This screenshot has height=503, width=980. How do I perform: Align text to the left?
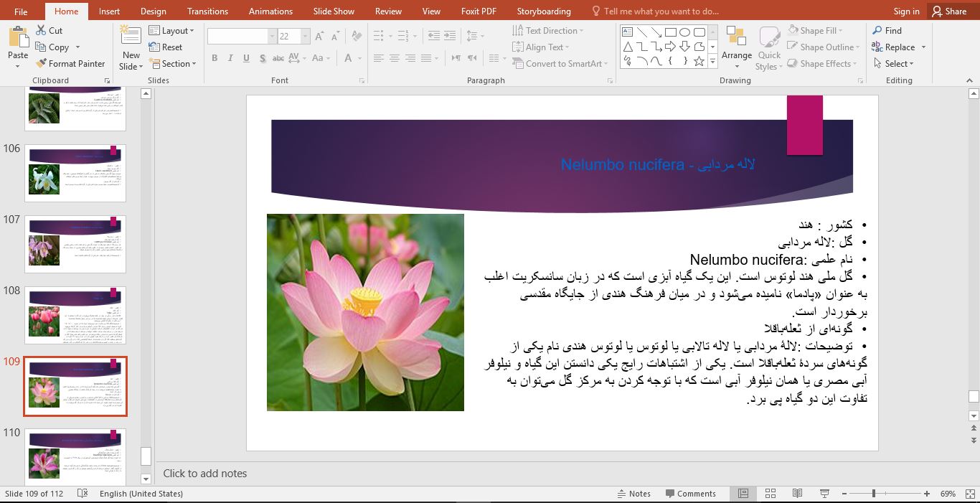click(x=379, y=58)
